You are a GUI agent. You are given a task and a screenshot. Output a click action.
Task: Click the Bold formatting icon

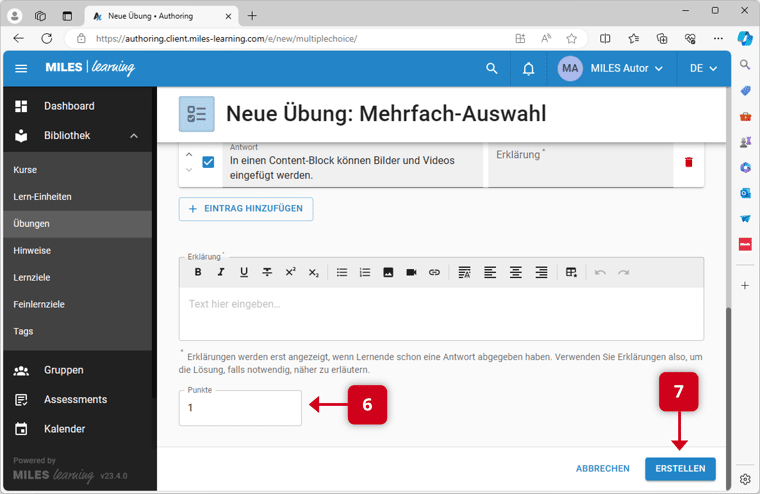coord(198,272)
